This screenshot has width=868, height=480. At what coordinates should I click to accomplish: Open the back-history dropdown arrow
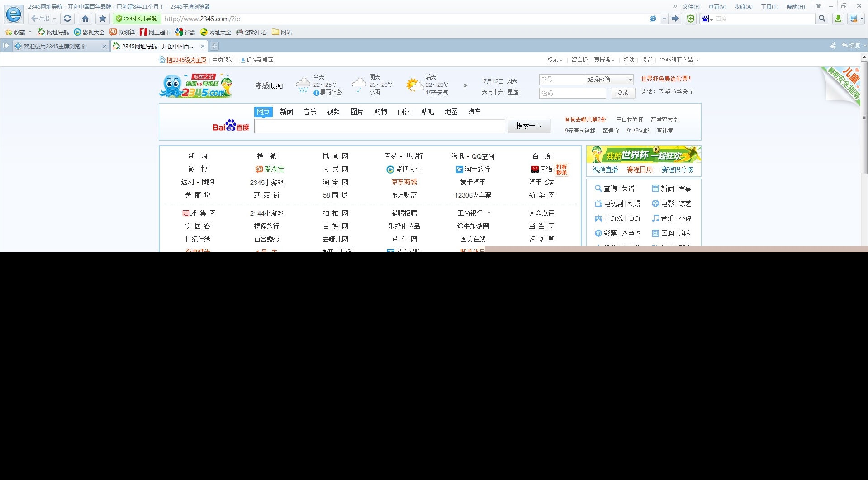coord(54,19)
